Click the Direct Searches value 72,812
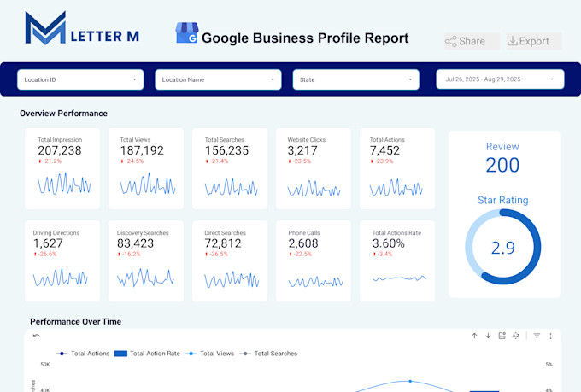 click(x=223, y=243)
